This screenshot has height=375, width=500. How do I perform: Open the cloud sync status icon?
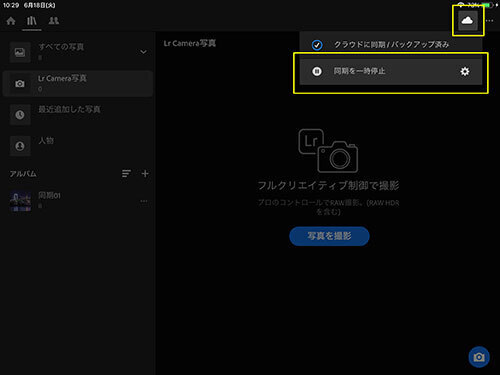pos(467,21)
